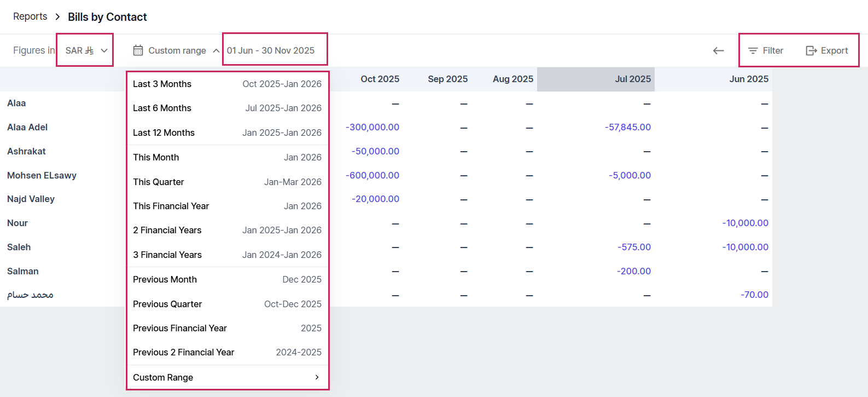Open Alaa Adel's Oct 2025 amount

tap(372, 127)
